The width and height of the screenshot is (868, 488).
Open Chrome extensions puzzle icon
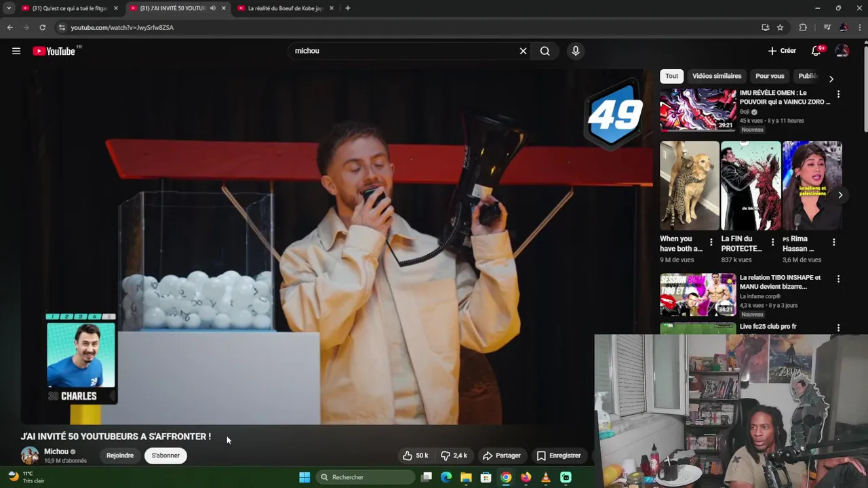[x=803, y=27]
